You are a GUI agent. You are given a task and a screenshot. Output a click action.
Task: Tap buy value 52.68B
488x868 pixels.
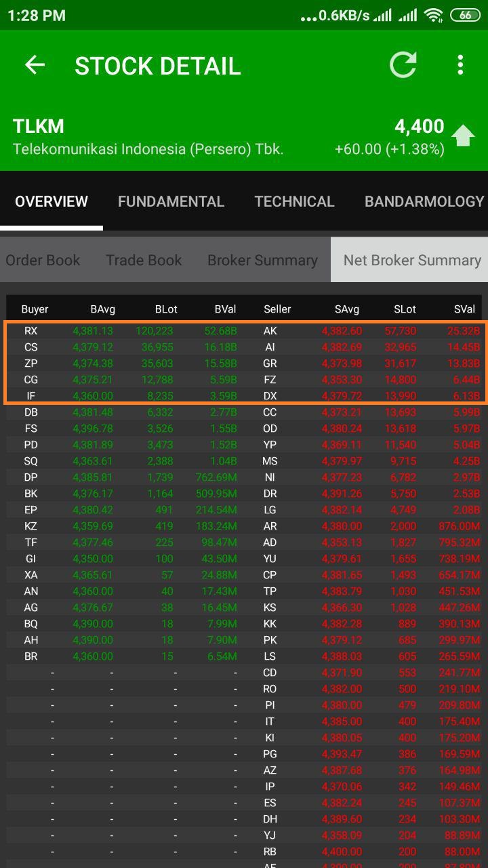coord(220,331)
